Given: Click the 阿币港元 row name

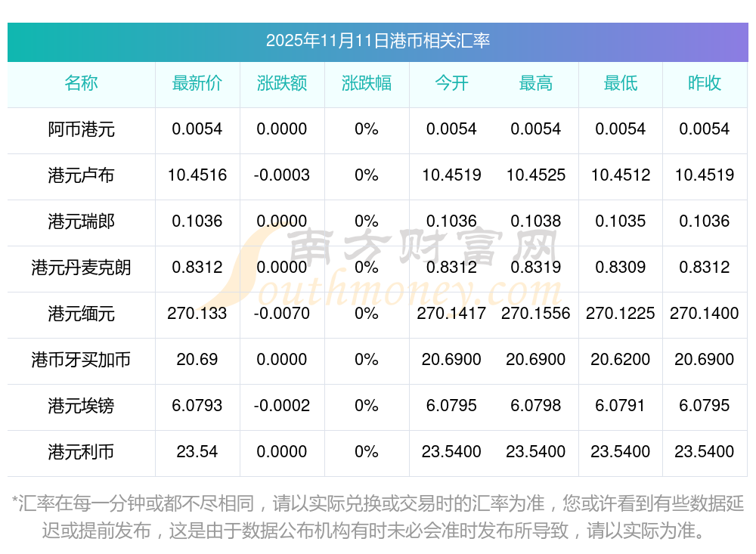Looking at the screenshot, I should (81, 129).
